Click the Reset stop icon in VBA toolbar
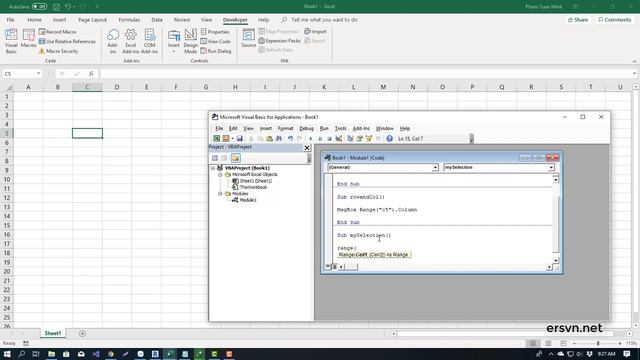This screenshot has width=640, height=360. 329,139
